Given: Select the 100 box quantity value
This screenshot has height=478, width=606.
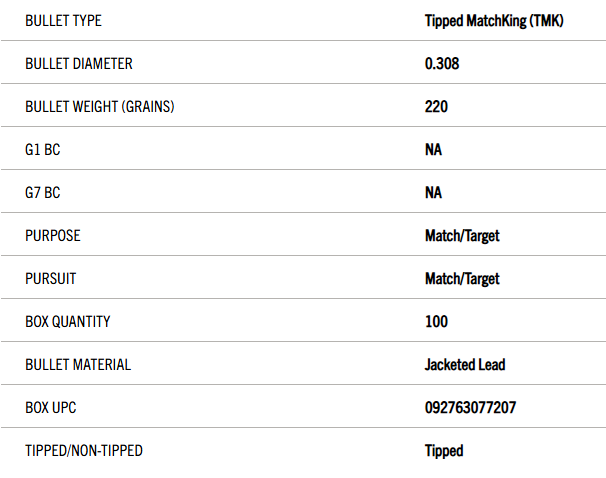Looking at the screenshot, I should click(x=436, y=322).
